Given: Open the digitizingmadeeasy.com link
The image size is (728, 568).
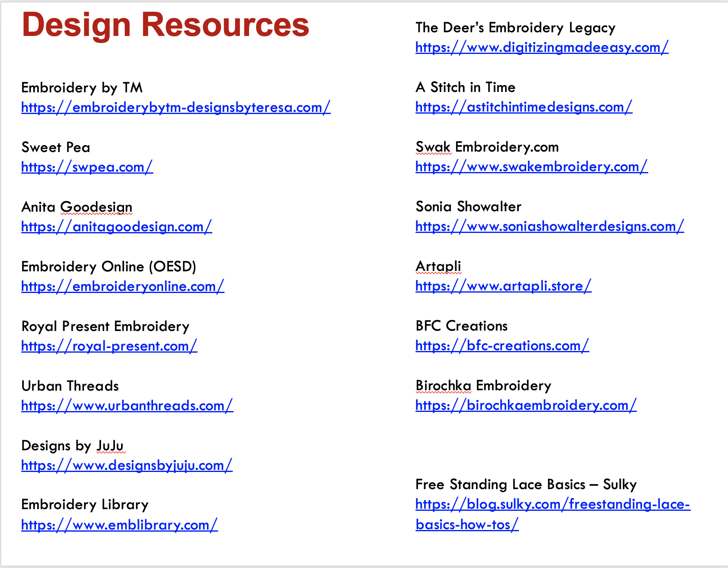Looking at the screenshot, I should point(542,47).
